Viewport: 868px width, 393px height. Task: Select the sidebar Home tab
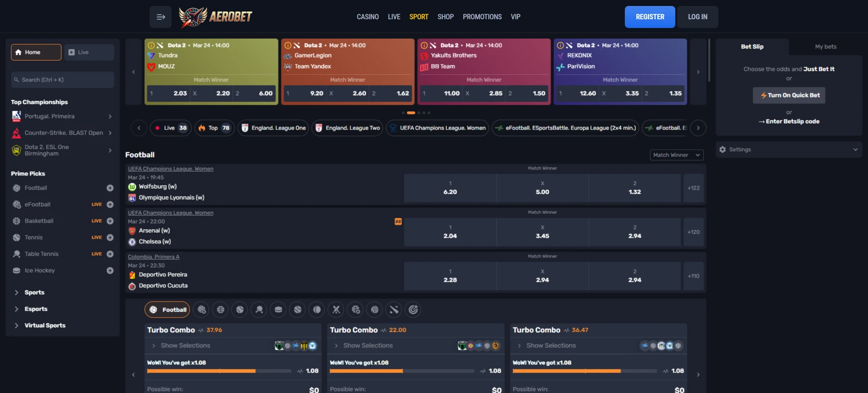[36, 52]
